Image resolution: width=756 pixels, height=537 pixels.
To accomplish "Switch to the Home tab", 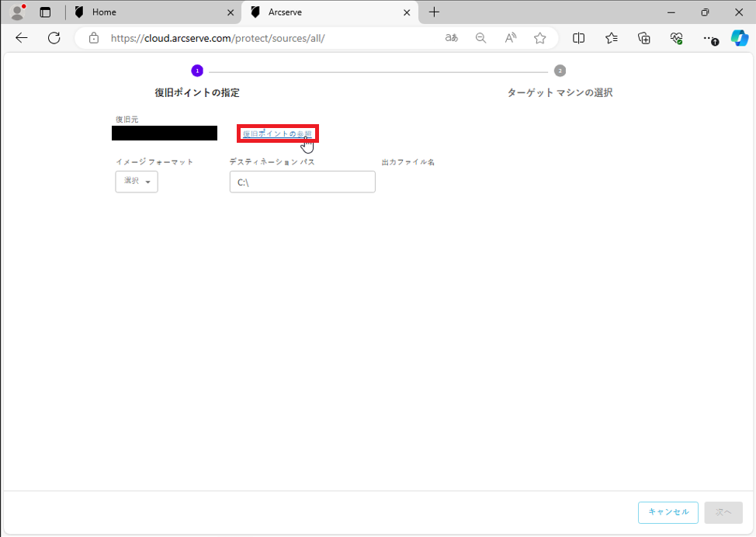I will tap(154, 12).
